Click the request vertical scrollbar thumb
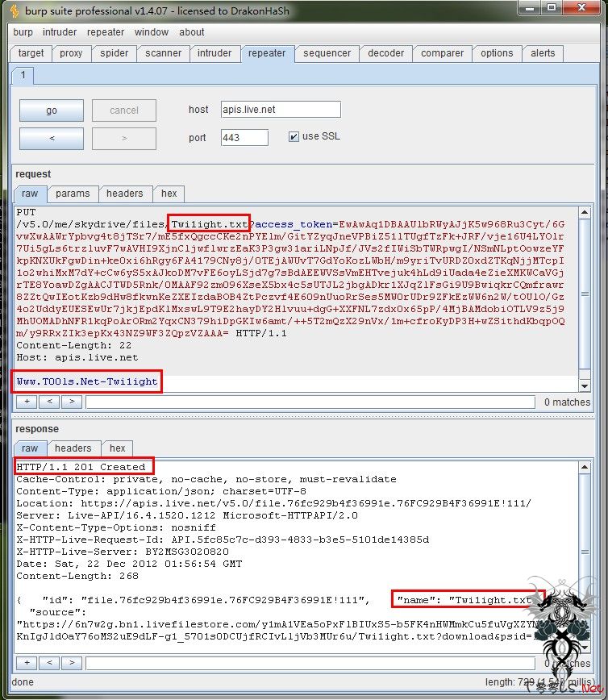Viewport: 608px width, 700px height. pos(585,294)
